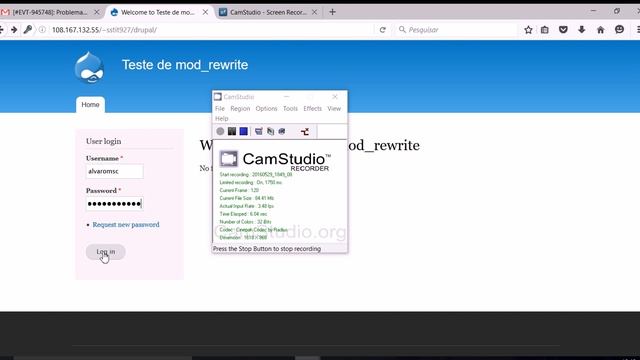Open CamStudio Help menu
The width and height of the screenshot is (640, 360).
click(221, 119)
